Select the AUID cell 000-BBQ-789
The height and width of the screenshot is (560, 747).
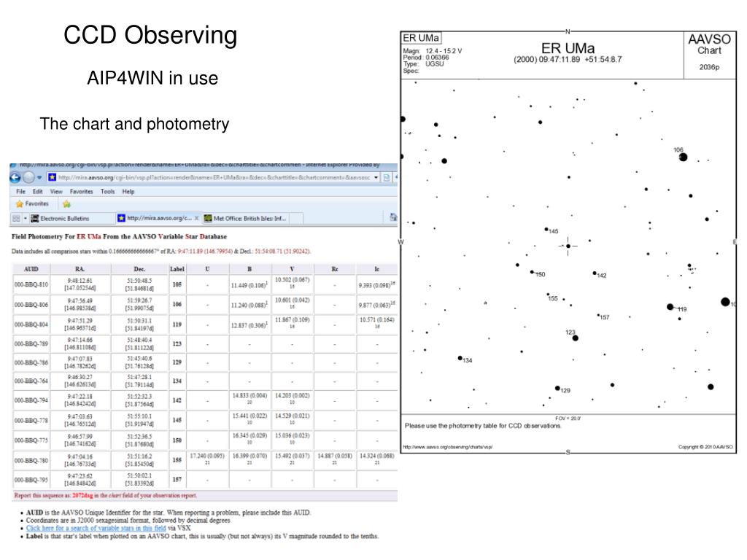click(x=31, y=344)
